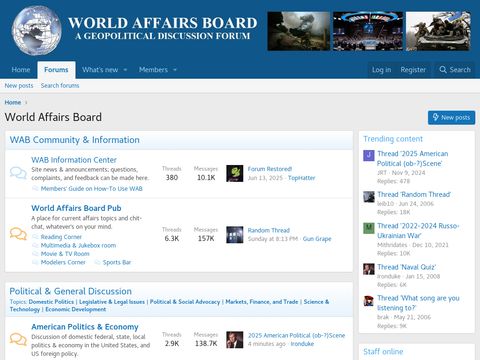Viewport: 480px width, 360px height.
Task: Open TopHatter's profile link
Action: point(301,178)
